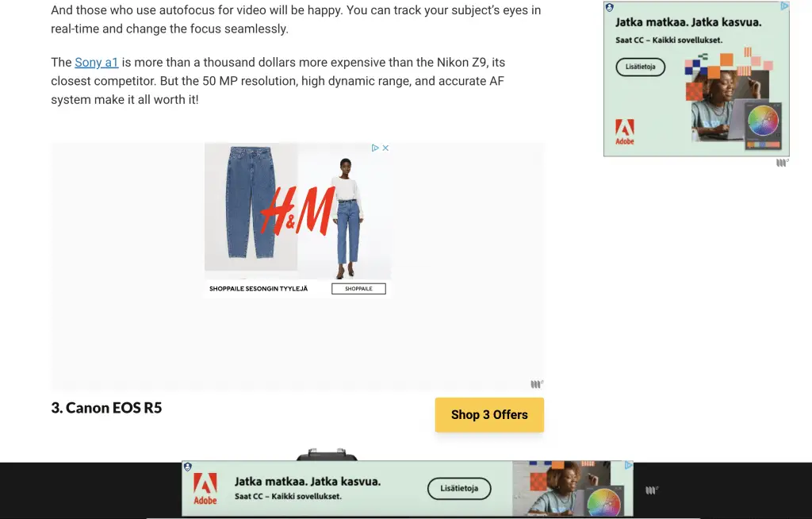This screenshot has width=812, height=519.
Task: Click the shield icon on sidebar Adobe ad
Action: pyautogui.click(x=610, y=7)
